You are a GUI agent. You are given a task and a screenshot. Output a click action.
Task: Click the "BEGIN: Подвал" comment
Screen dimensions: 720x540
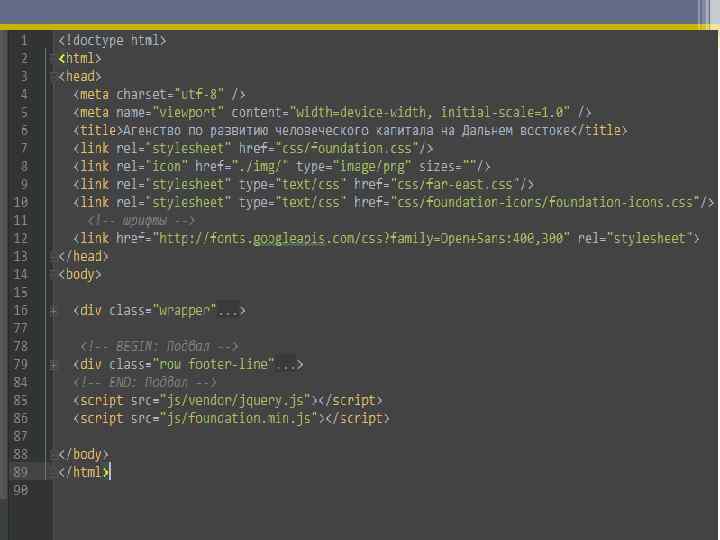point(159,346)
